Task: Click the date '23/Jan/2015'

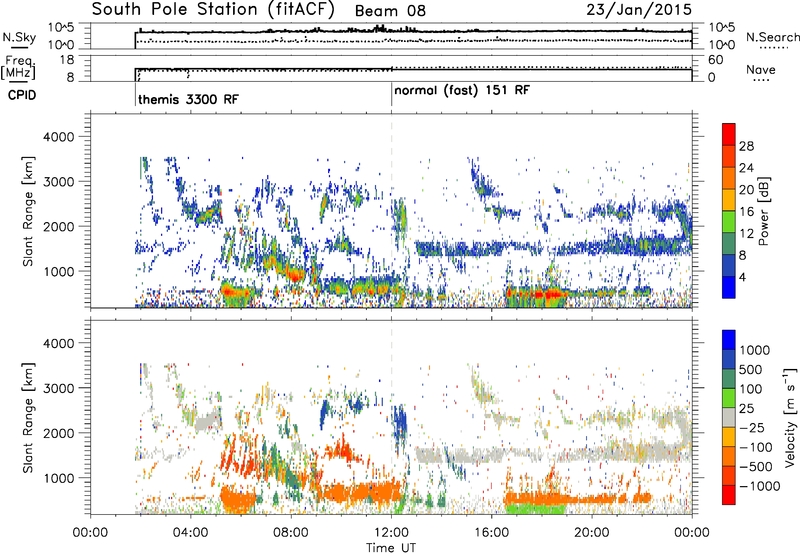Action: (639, 9)
